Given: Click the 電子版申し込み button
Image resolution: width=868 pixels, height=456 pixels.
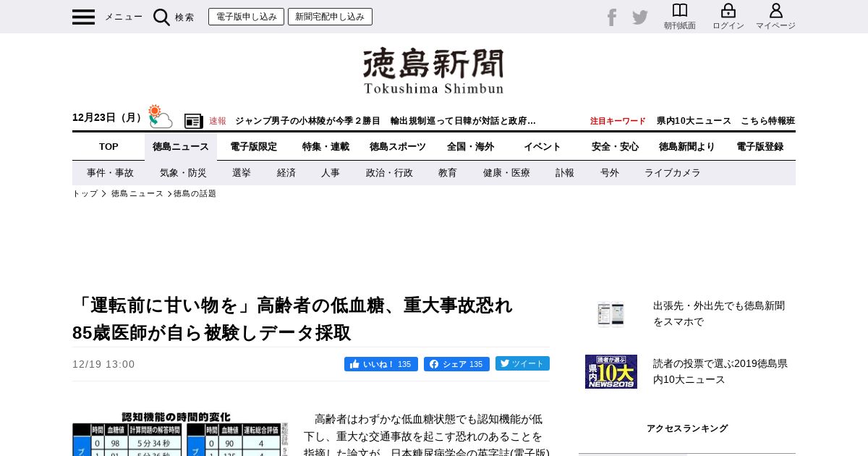Looking at the screenshot, I should pos(246,17).
